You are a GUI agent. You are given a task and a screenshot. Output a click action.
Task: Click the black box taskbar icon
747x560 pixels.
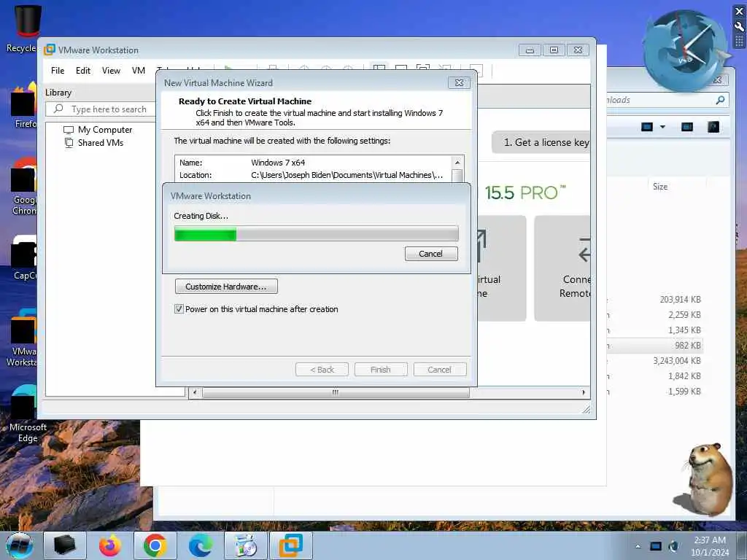coord(65,545)
